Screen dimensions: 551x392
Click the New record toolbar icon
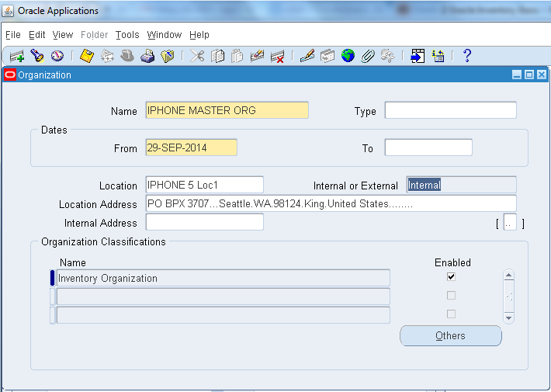16,56
